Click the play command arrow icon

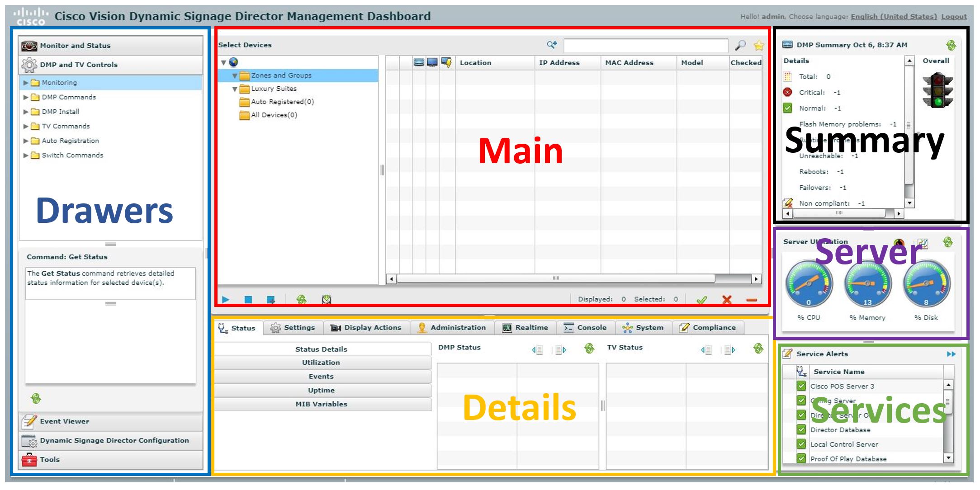pyautogui.click(x=226, y=299)
